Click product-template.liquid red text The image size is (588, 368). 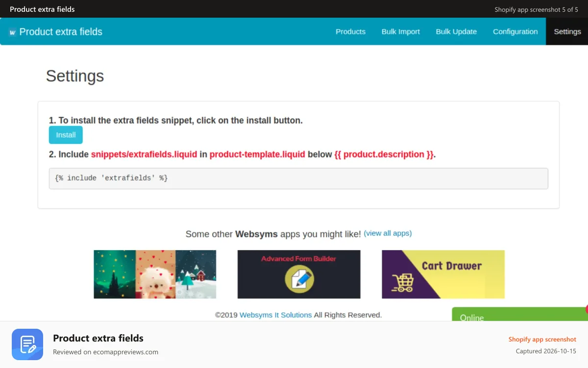pyautogui.click(x=257, y=154)
